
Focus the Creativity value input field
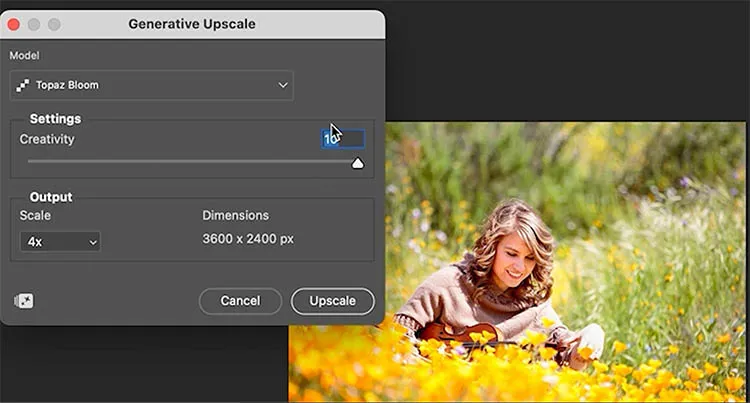(x=343, y=139)
